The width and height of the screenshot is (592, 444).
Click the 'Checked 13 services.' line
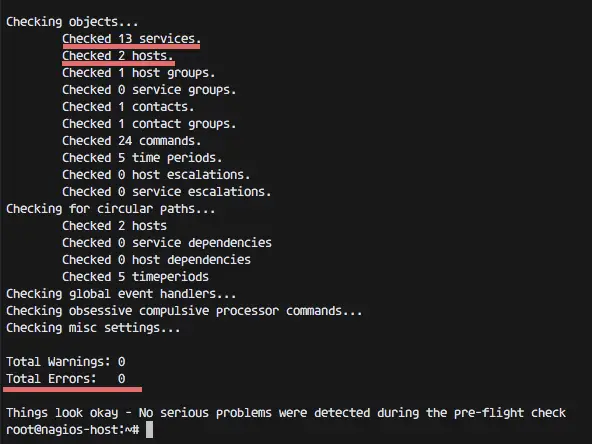tap(131, 39)
